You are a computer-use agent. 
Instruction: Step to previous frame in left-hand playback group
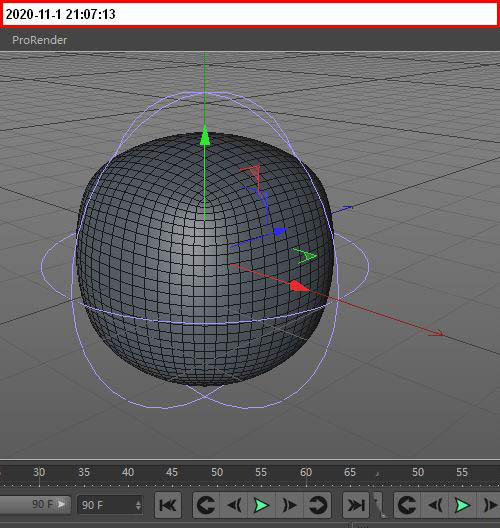click(x=234, y=505)
